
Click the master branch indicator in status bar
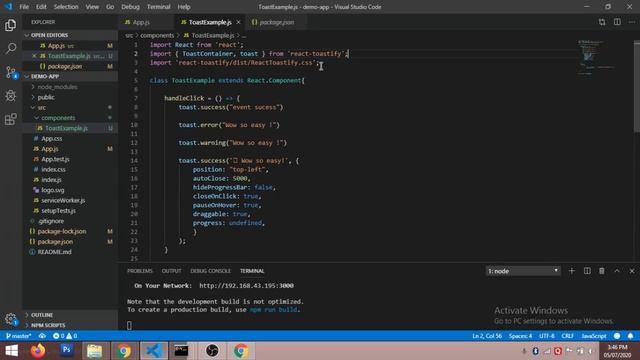(19, 336)
